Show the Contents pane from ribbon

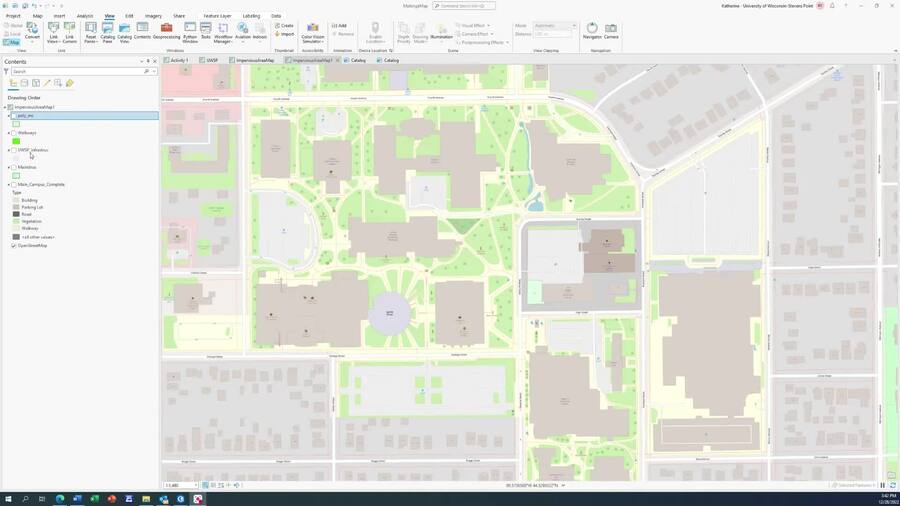pos(142,31)
